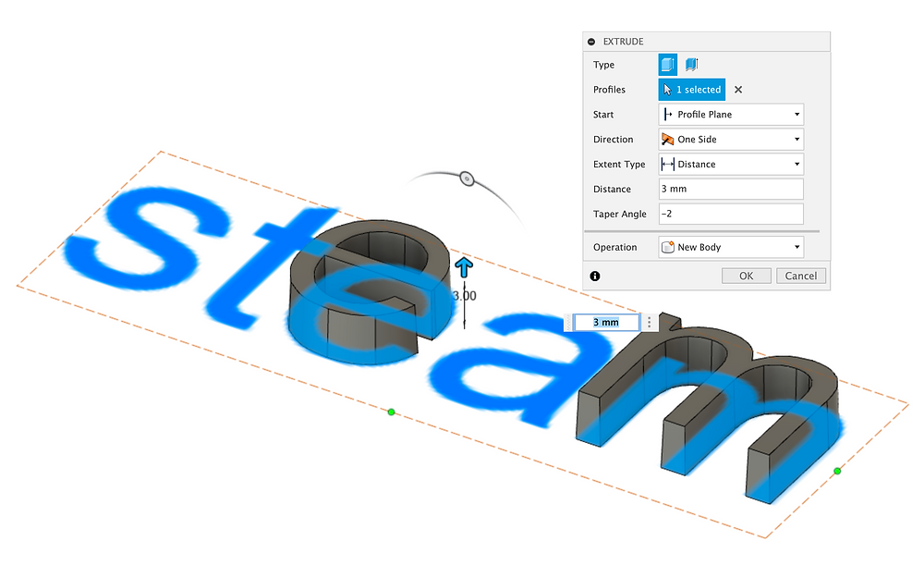Screen dimensions: 924x578
Task: Open the Start dropdown showing Profile Plane
Action: tap(731, 115)
